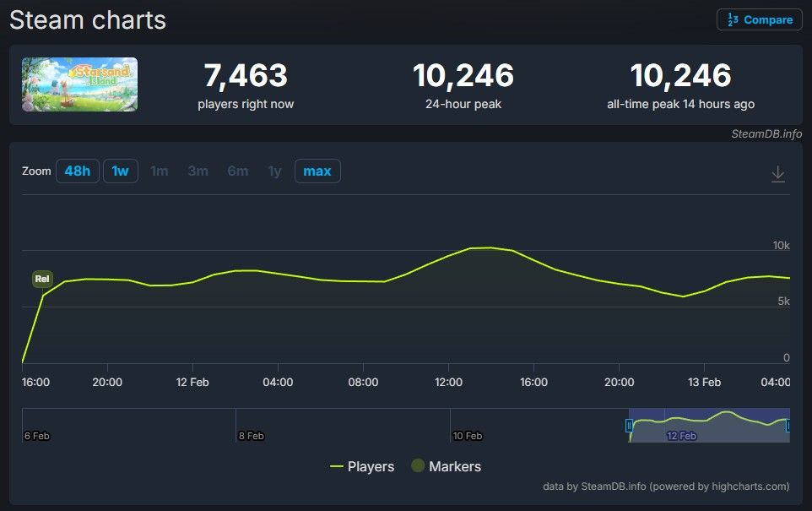
Task: Click the Compare button icon
Action: (x=732, y=20)
